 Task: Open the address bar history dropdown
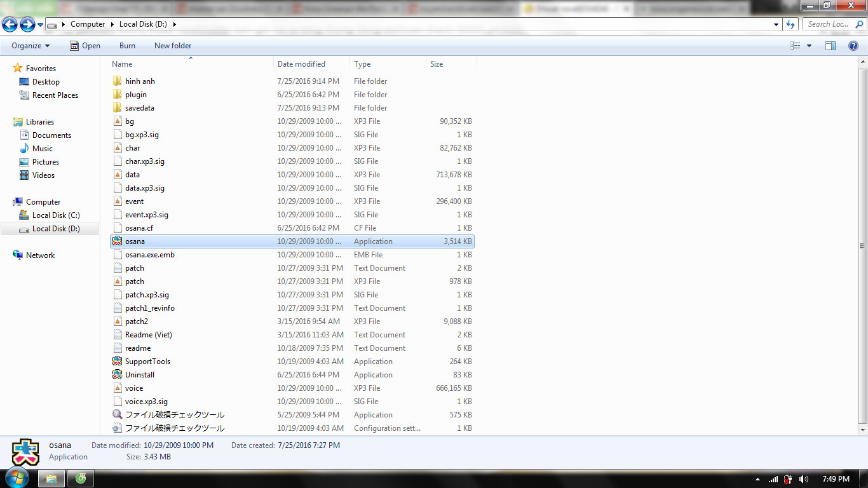coord(776,24)
